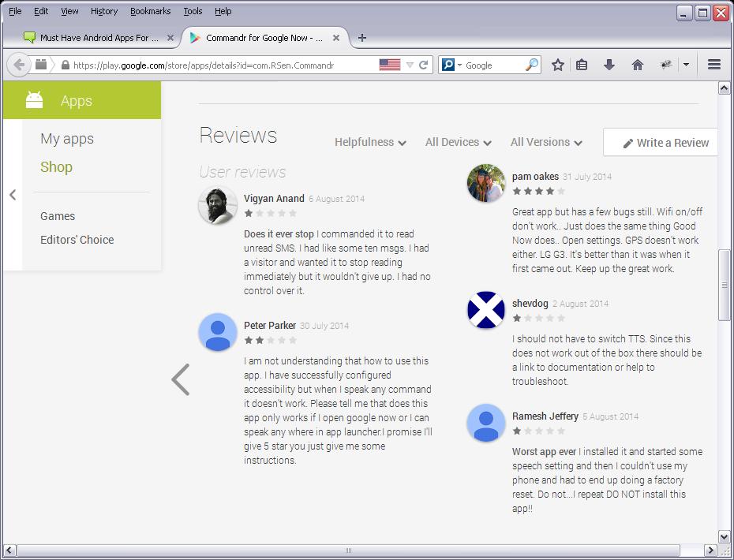Expand the Helpfulness sort dropdown
Image resolution: width=734 pixels, height=560 pixels.
(370, 143)
